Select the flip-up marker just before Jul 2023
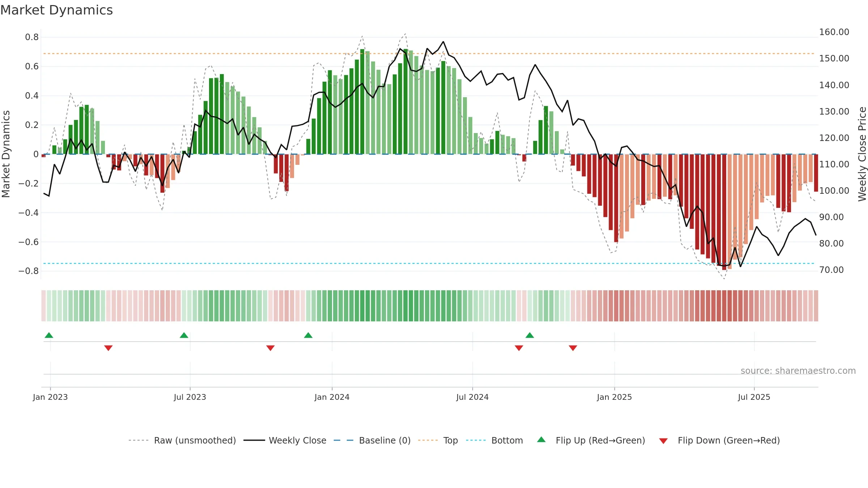Image resolution: width=868 pixels, height=488 pixels. [x=184, y=335]
